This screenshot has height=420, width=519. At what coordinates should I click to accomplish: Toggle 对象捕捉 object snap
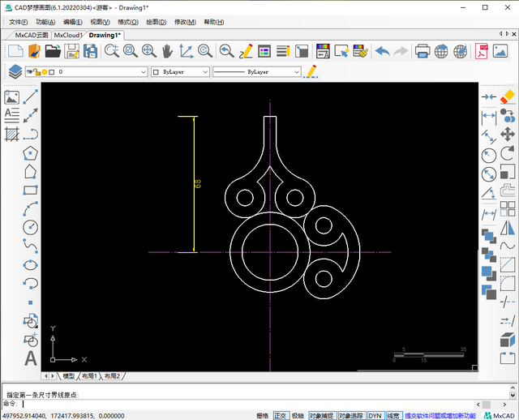coord(321,415)
